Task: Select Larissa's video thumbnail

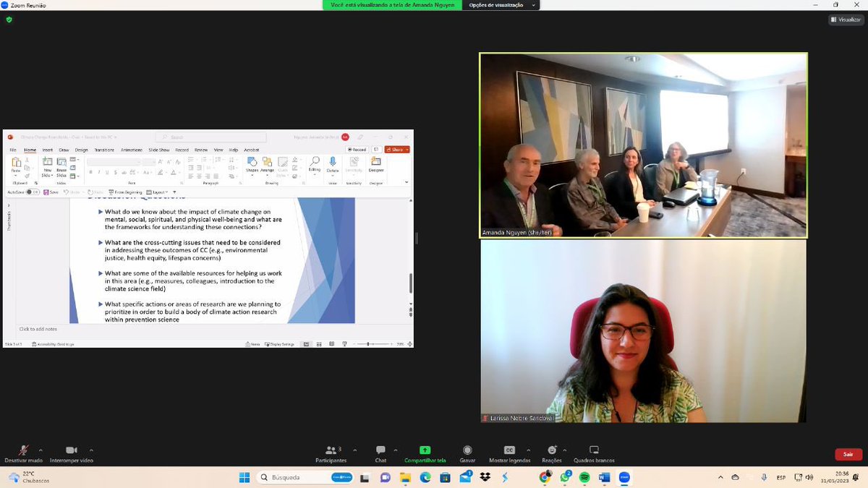Action: tap(643, 331)
